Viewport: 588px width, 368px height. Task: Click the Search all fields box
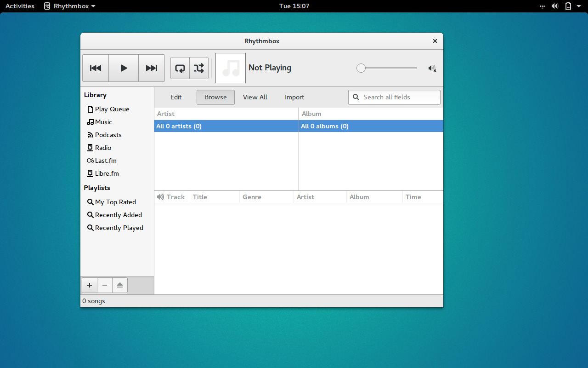(x=394, y=97)
